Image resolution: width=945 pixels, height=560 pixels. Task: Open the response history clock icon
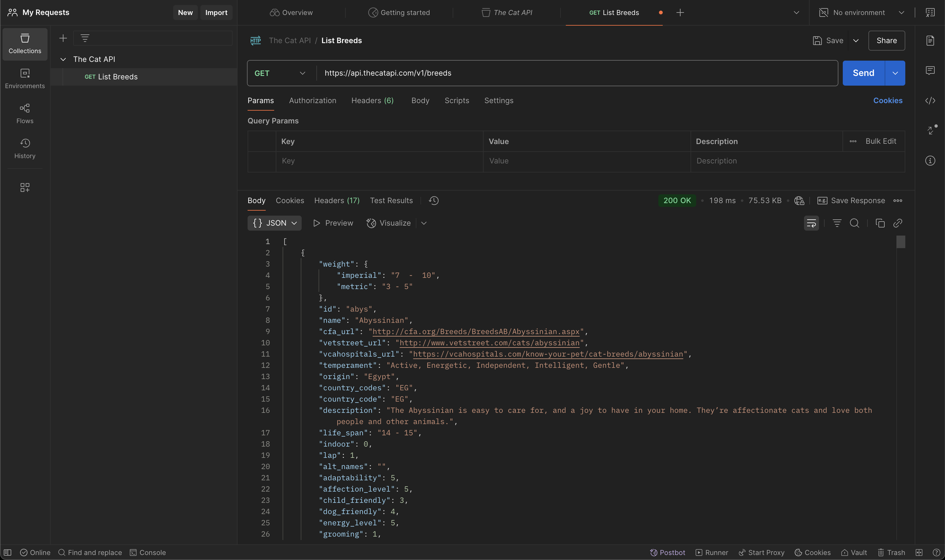tap(434, 200)
